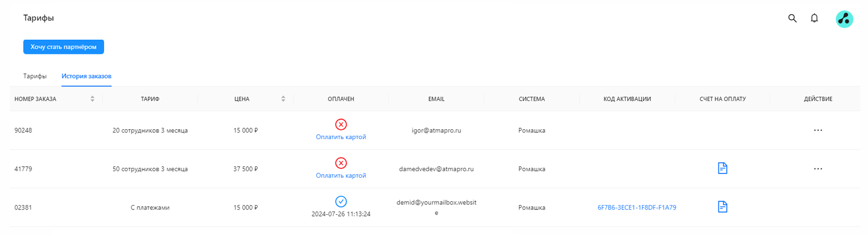Sort table by Номер заказа column

[93, 99]
